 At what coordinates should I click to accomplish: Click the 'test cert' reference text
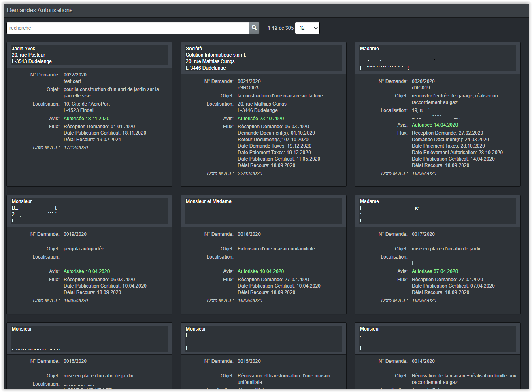[x=72, y=81]
